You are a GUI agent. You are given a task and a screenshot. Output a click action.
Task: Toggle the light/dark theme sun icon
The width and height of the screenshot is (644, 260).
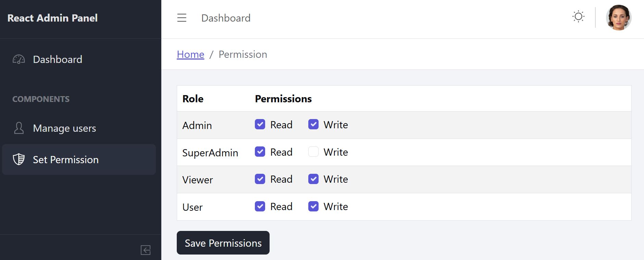click(x=578, y=16)
